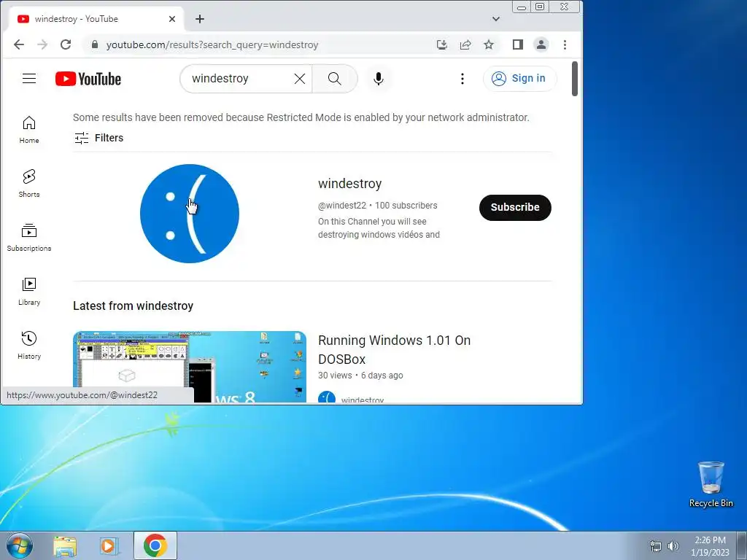The image size is (747, 560).
Task: Reload the YouTube page
Action: pyautogui.click(x=66, y=44)
